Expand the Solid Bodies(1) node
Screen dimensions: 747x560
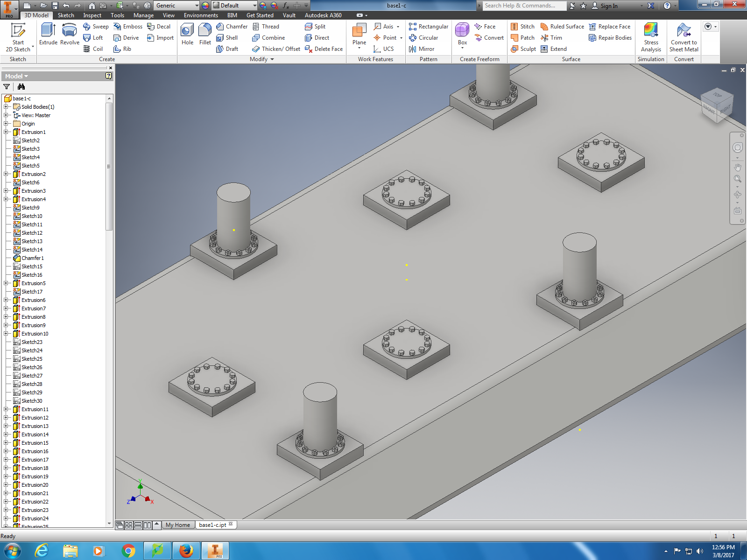click(6, 107)
